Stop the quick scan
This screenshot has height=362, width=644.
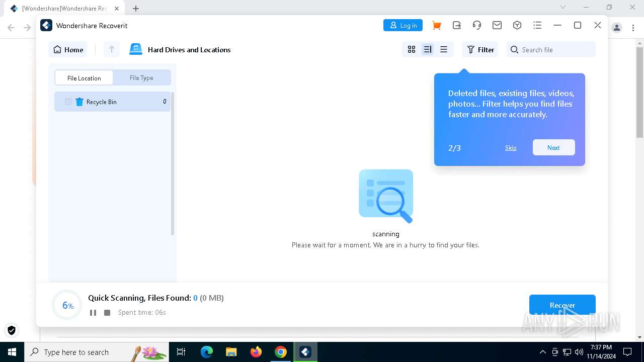click(107, 313)
